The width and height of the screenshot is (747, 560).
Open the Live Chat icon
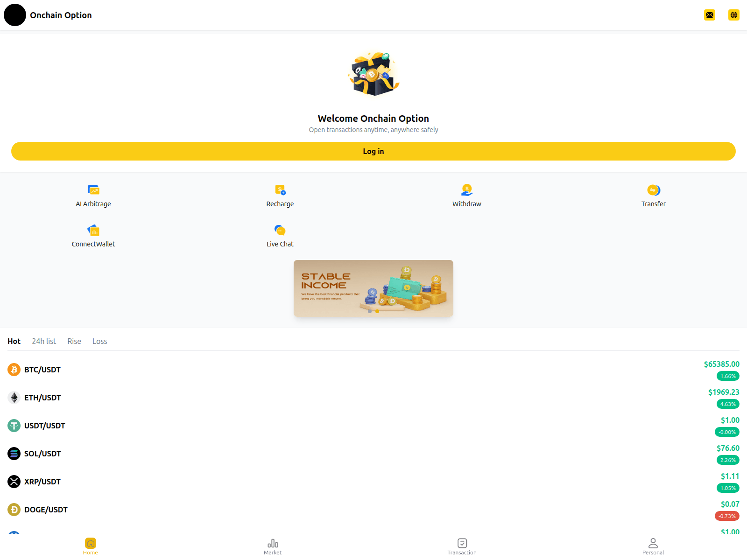tap(280, 230)
